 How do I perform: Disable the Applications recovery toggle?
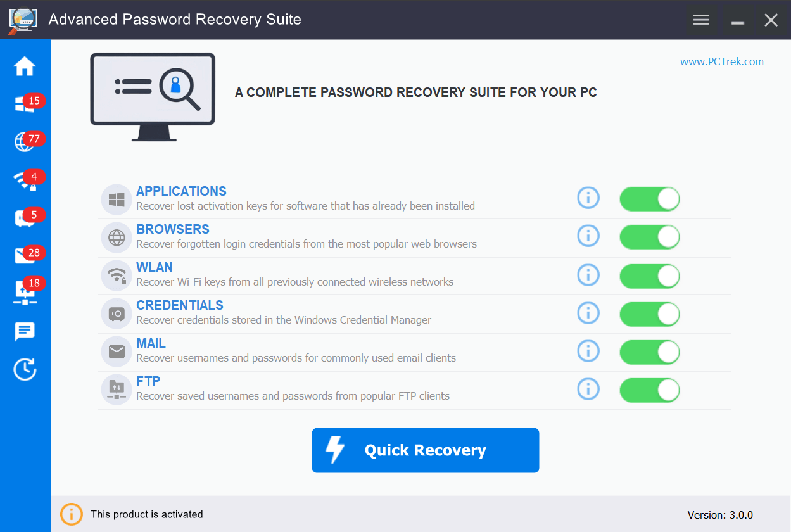(649, 198)
